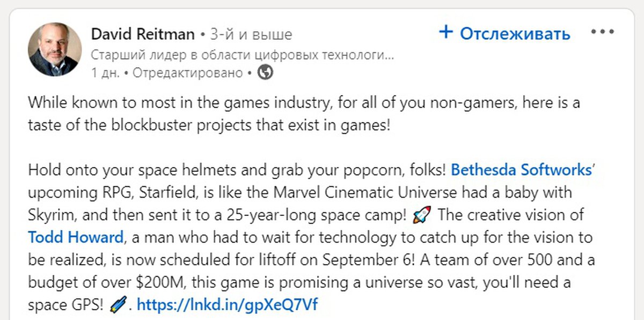Open the three-dots post options menu

602,32
